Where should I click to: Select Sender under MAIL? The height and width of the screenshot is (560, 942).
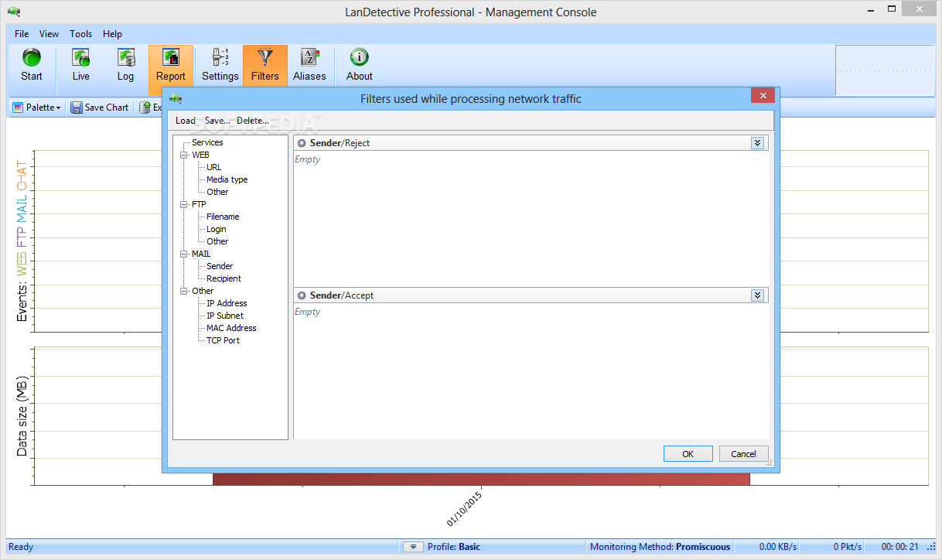click(220, 266)
